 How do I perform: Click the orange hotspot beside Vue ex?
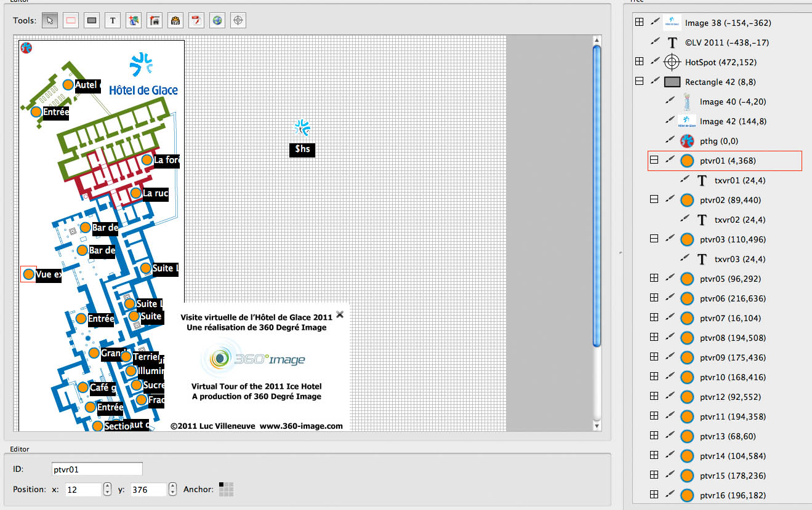click(x=28, y=274)
